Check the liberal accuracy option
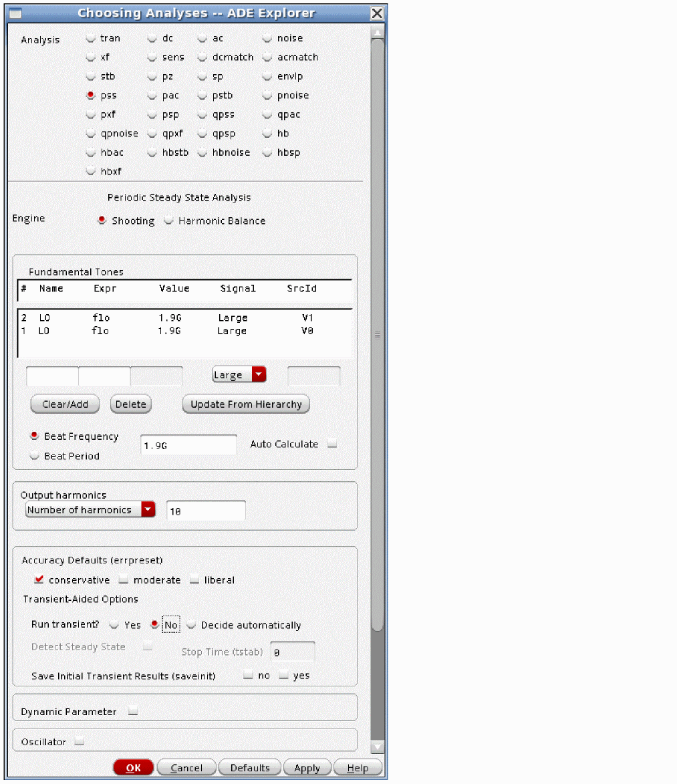Viewport: 677px width, 784px height. [194, 579]
